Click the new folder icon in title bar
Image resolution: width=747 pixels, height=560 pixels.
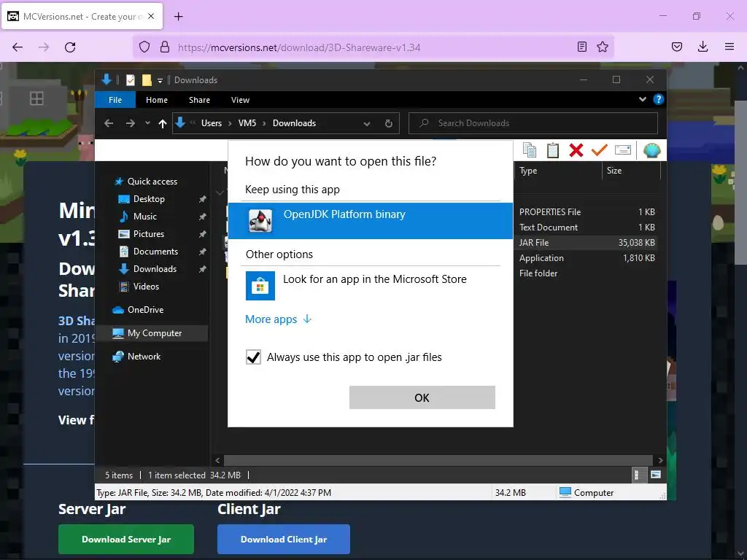(x=147, y=80)
